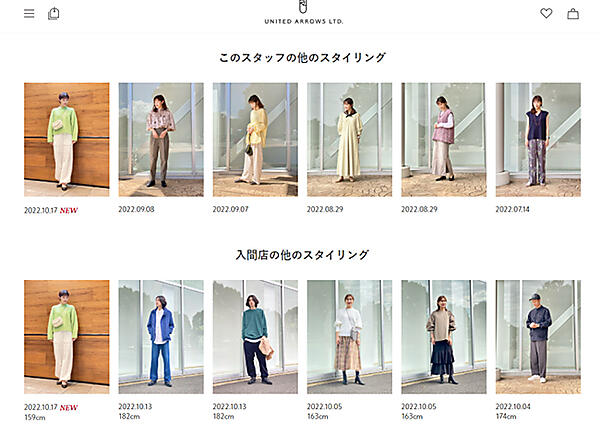The width and height of the screenshot is (600, 425).
Task: Select the first 2022.08.29 cream dress styling
Action: 349,140
